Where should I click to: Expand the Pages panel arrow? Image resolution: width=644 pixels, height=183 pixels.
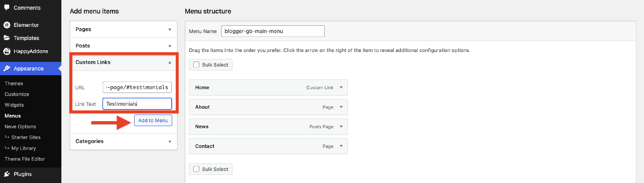coord(170,29)
